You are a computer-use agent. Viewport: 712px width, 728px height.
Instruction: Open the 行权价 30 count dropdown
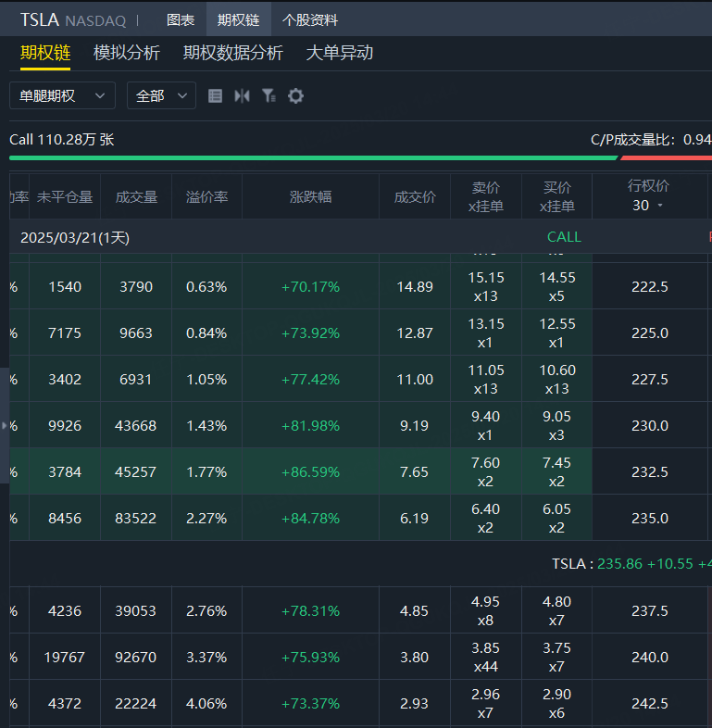pyautogui.click(x=648, y=206)
